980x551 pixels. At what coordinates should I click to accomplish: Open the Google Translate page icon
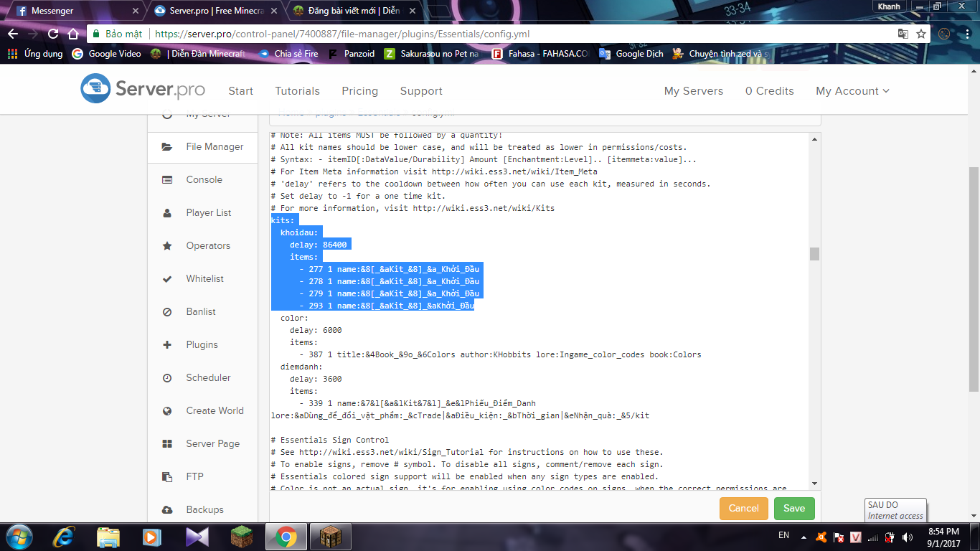[x=903, y=34]
